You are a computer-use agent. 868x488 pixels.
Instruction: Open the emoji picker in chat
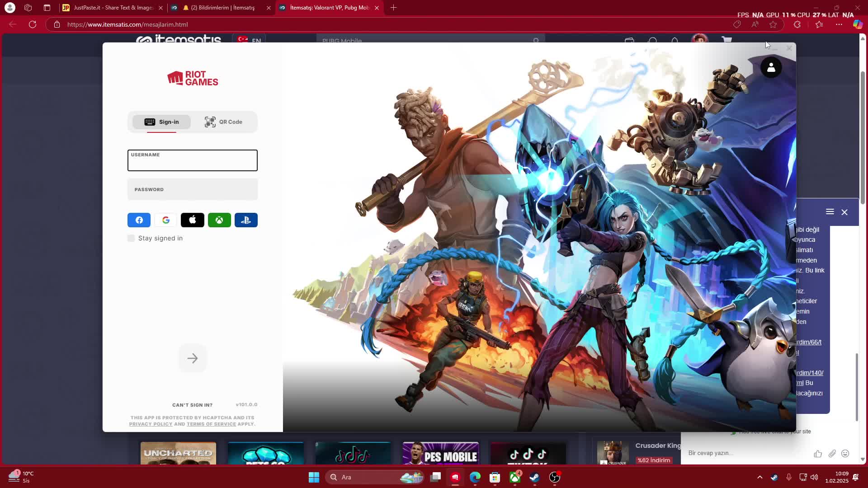pyautogui.click(x=845, y=453)
